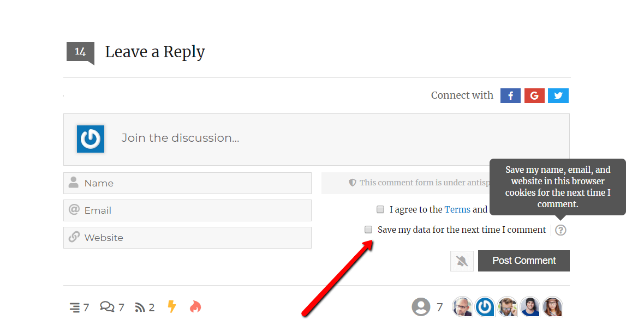
Task: Open the Terms link
Action: coord(457,209)
